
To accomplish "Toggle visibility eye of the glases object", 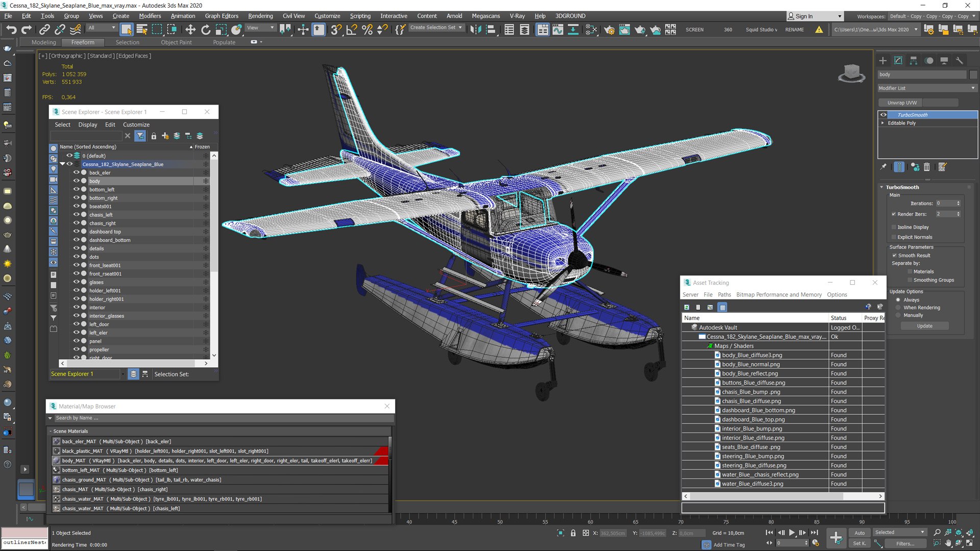I will [x=76, y=282].
